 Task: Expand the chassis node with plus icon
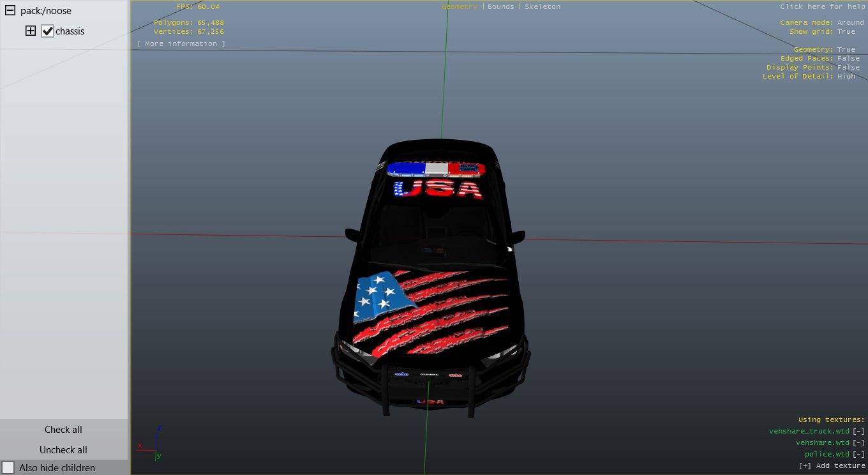coord(30,31)
